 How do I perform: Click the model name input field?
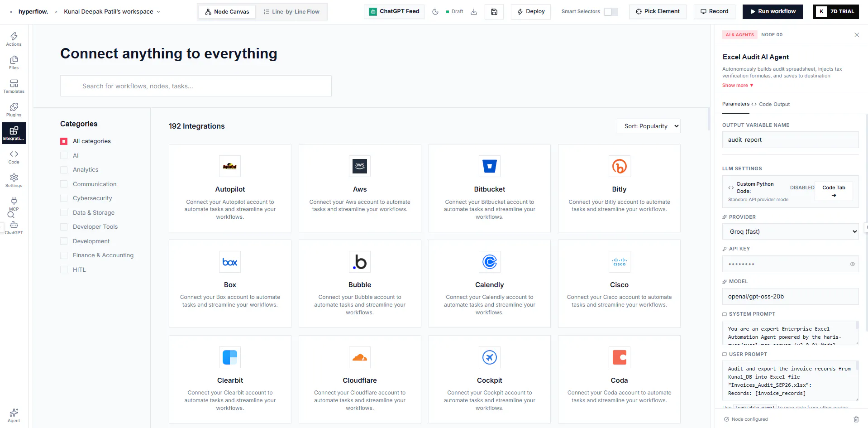point(790,297)
